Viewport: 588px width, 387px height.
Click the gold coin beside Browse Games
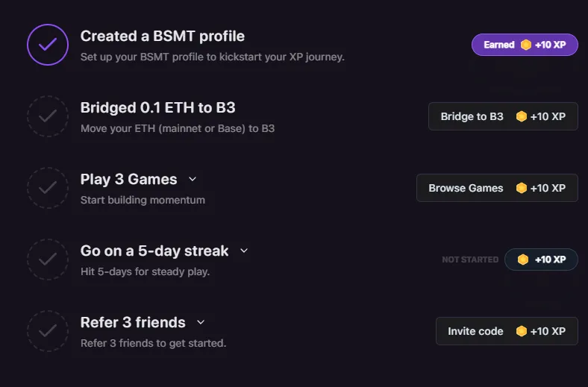pyautogui.click(x=522, y=188)
